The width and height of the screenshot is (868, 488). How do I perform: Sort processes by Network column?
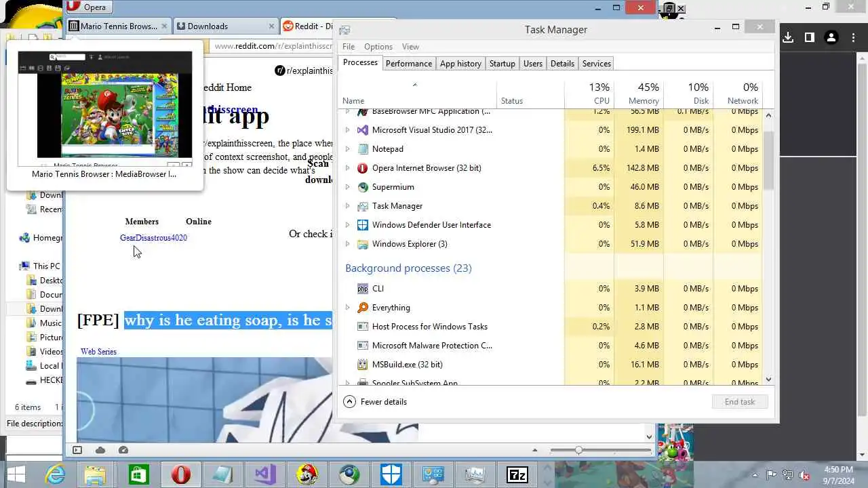point(738,94)
